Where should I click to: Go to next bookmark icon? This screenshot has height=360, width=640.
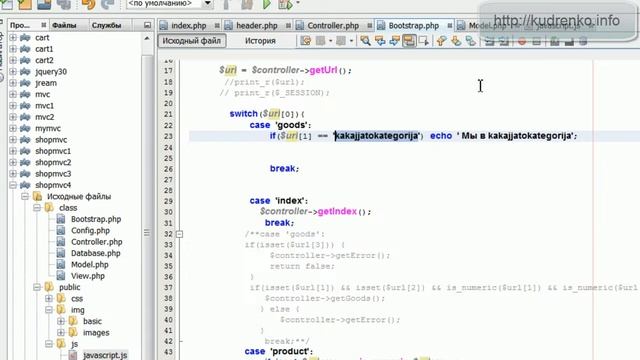coord(456,41)
